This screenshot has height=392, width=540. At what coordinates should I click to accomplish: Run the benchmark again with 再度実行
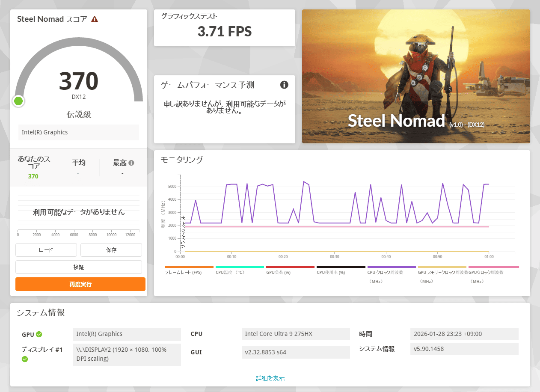tap(80, 284)
